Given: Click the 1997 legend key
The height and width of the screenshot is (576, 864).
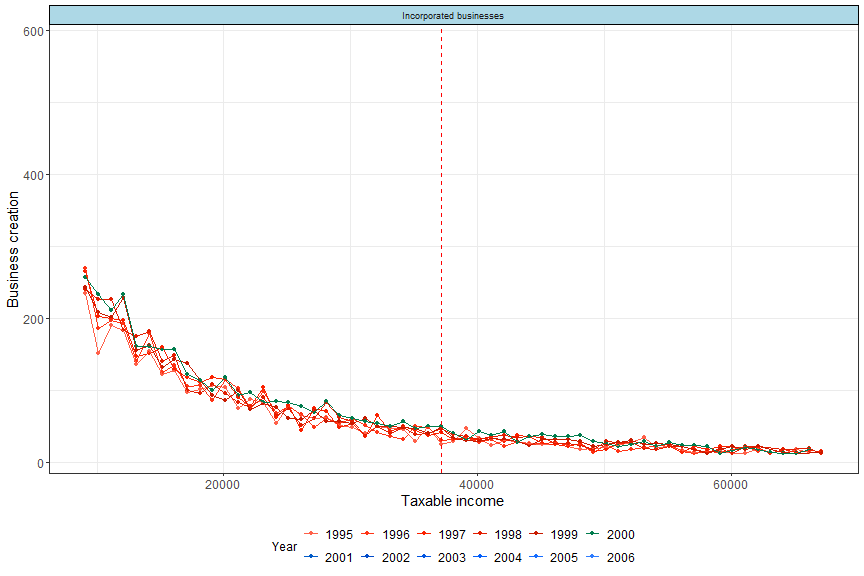Looking at the screenshot, I should tap(425, 535).
